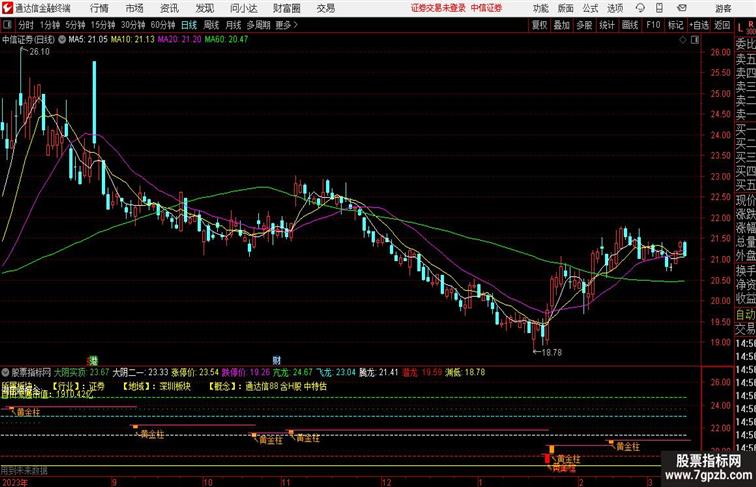The width and height of the screenshot is (756, 487).
Task: Click the MA20: 21.20 value
Action: (179, 40)
